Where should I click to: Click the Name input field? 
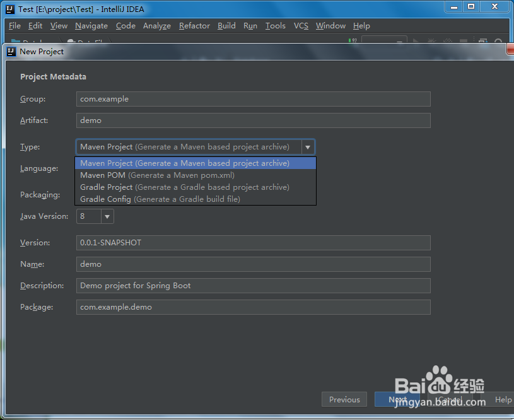point(254,264)
